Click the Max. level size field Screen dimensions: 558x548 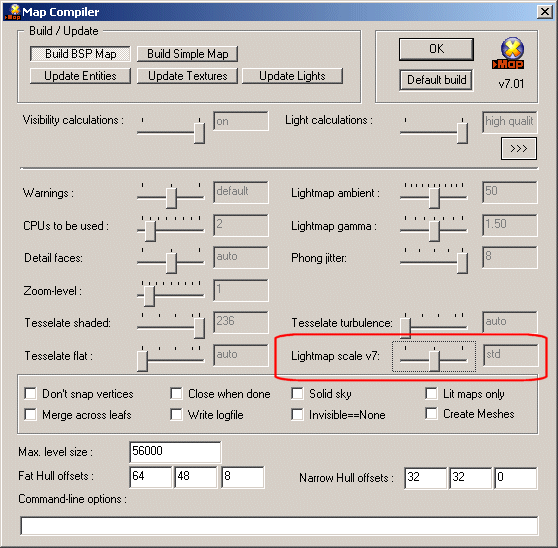pos(175,452)
